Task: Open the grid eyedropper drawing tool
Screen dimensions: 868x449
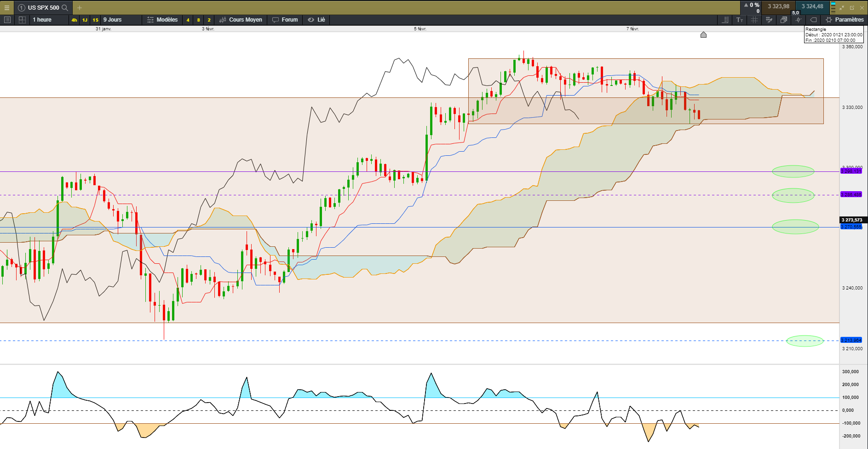Action: point(769,20)
